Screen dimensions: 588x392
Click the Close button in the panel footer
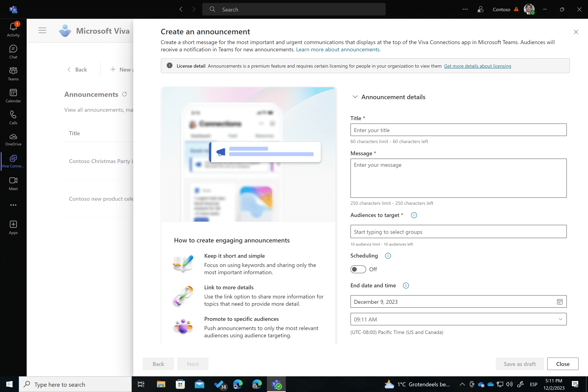563,364
